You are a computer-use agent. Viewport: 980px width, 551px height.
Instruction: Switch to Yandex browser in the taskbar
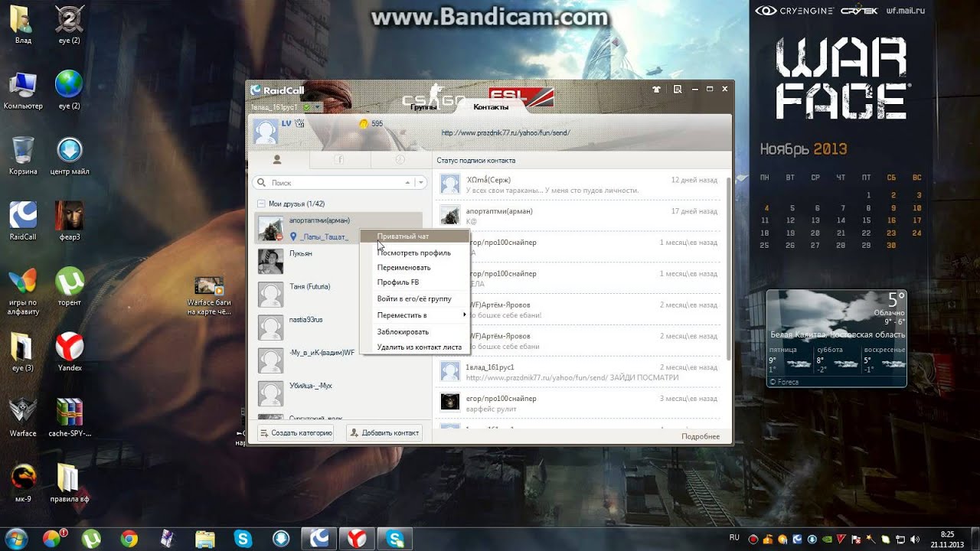[x=358, y=538]
